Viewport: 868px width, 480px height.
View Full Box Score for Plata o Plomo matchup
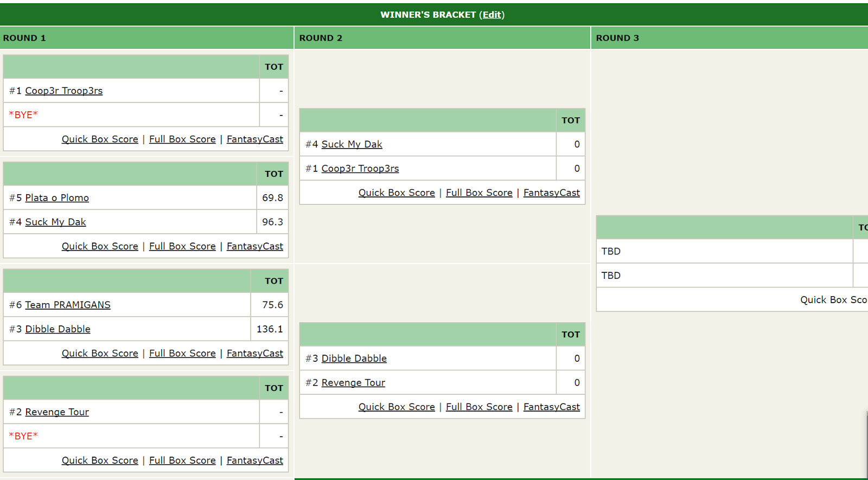[x=182, y=246]
